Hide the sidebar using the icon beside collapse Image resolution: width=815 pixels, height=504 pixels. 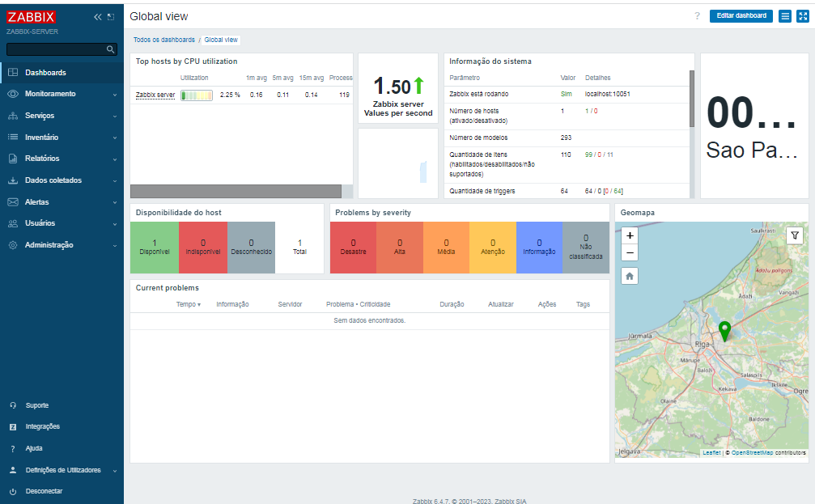click(x=111, y=17)
